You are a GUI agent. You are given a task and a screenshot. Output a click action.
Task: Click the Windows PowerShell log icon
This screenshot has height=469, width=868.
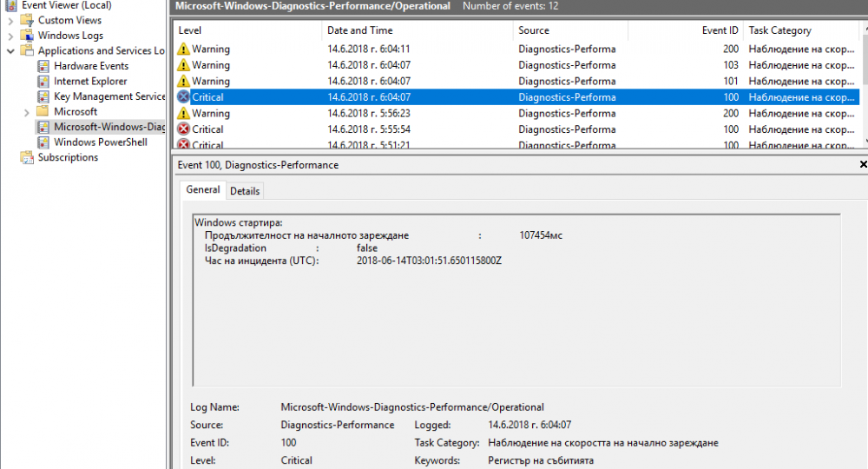pos(43,142)
